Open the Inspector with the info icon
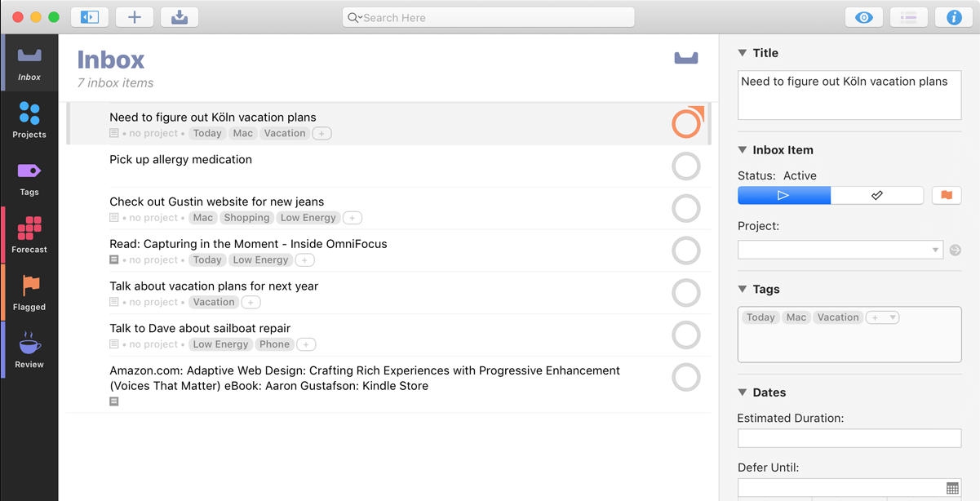The image size is (980, 501). point(954,16)
